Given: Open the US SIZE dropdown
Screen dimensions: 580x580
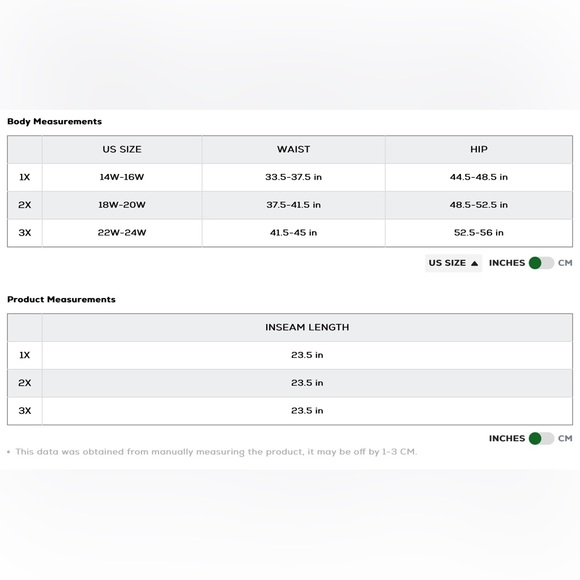Looking at the screenshot, I should pos(453,263).
